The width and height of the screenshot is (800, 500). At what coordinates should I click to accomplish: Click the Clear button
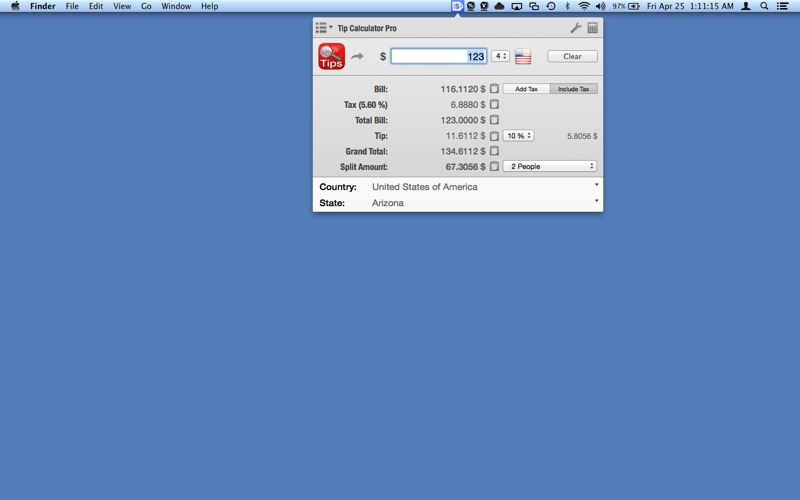pos(572,56)
